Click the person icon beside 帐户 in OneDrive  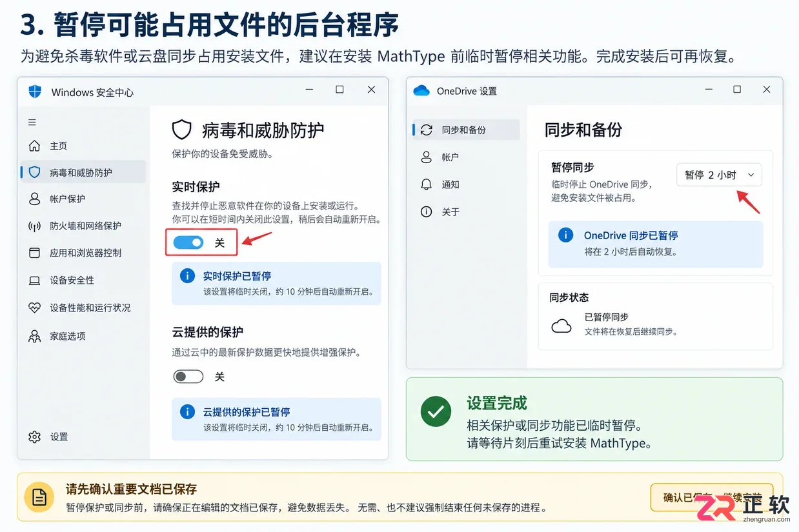[x=426, y=157]
